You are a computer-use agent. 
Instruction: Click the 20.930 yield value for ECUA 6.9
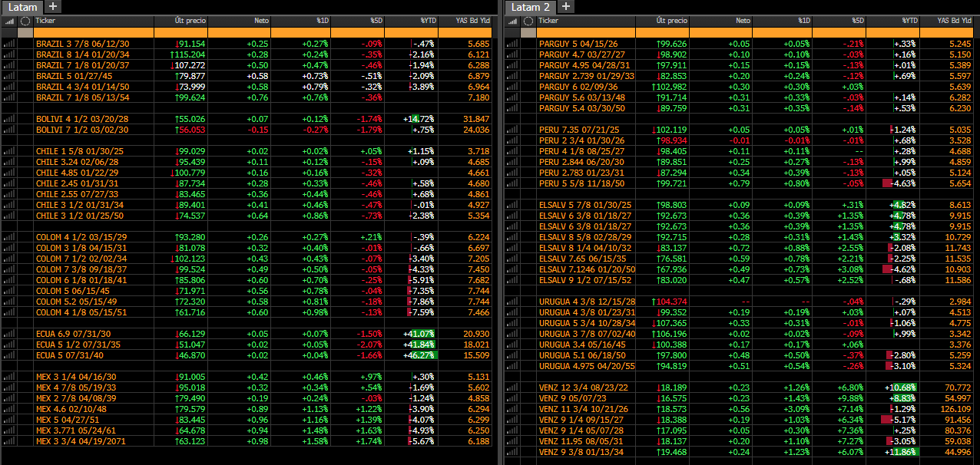[x=476, y=334]
